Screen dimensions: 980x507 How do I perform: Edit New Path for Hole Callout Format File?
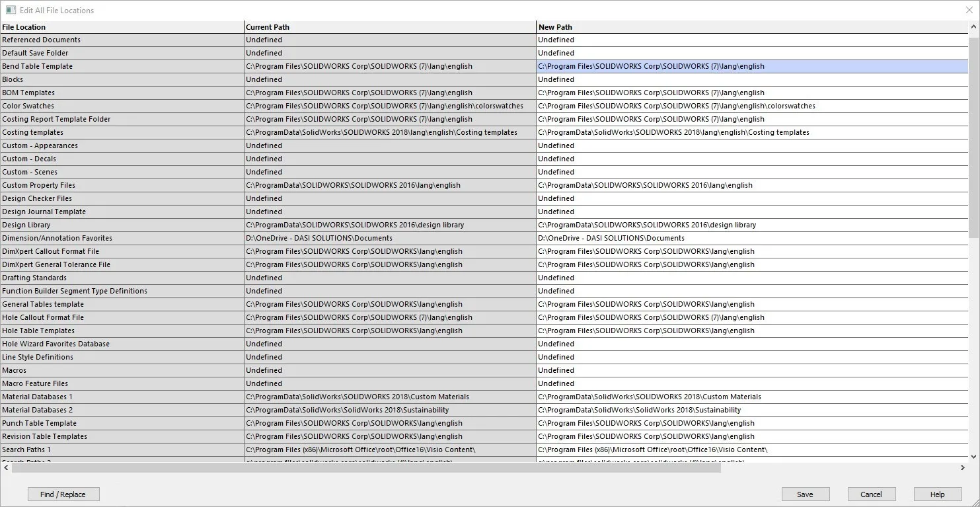752,317
